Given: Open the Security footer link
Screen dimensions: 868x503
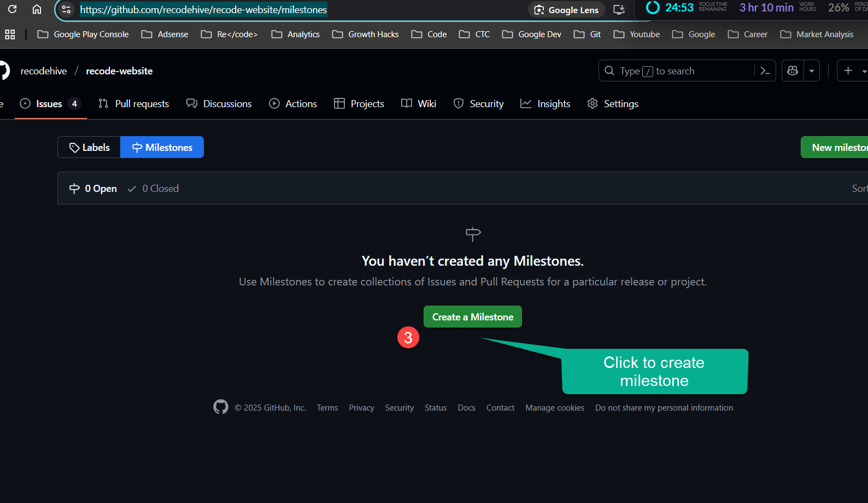Looking at the screenshot, I should coord(399,408).
